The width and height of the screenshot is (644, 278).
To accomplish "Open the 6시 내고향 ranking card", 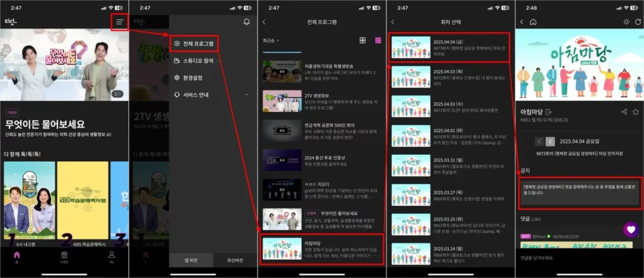I will pyautogui.click(x=29, y=201).
